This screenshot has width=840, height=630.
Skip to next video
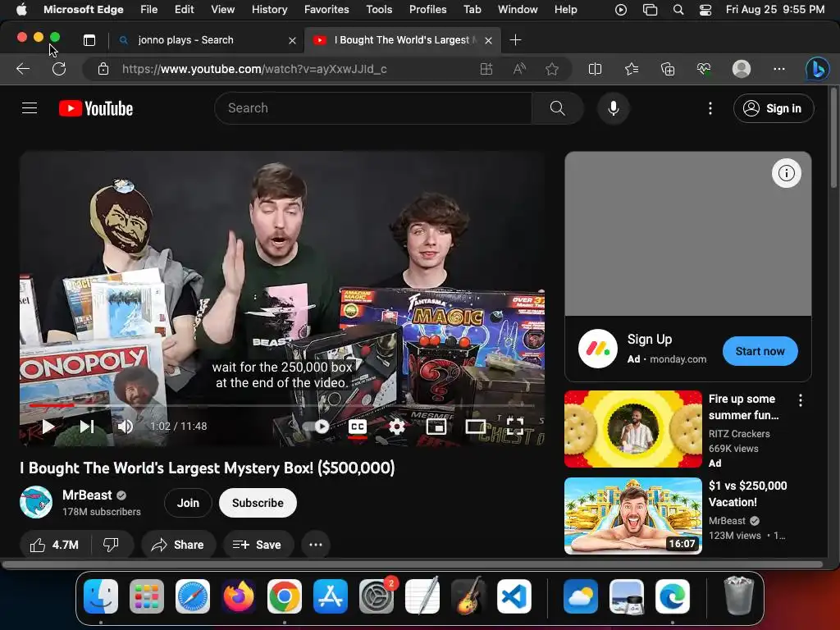(87, 427)
